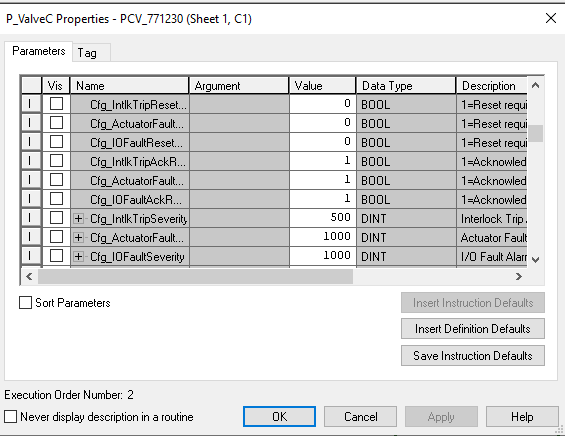Switch to the Tag tab
Screen dimensions: 565x436
[92, 53]
